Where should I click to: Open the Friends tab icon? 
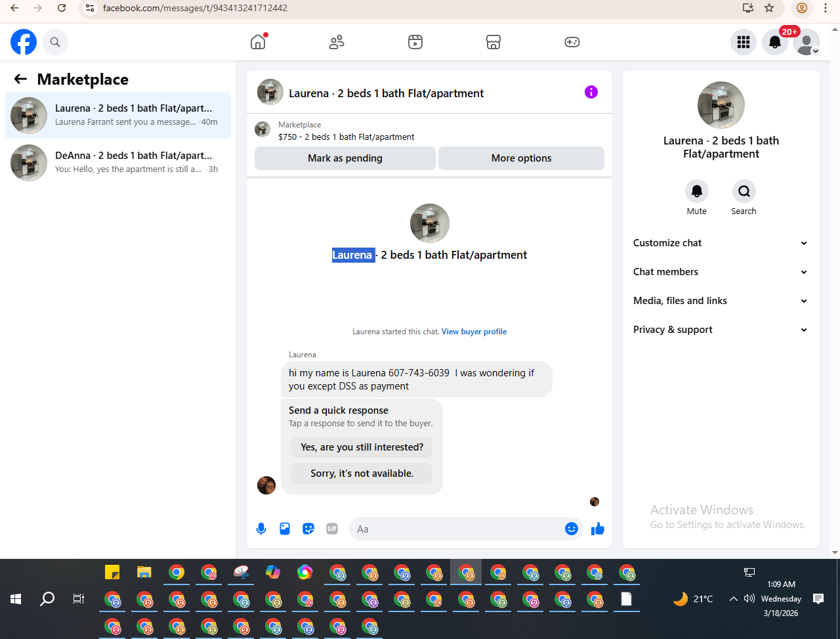pos(337,42)
